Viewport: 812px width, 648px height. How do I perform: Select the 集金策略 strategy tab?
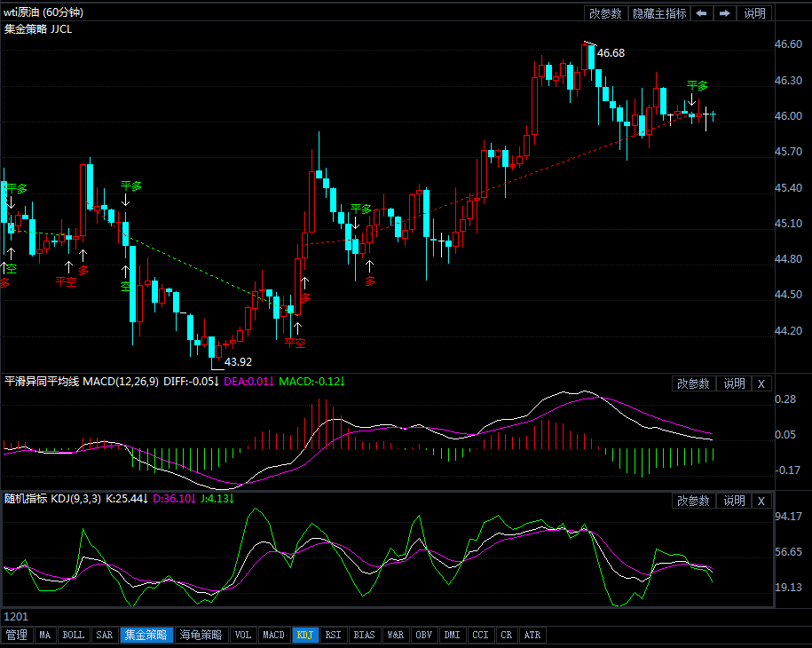(146, 635)
